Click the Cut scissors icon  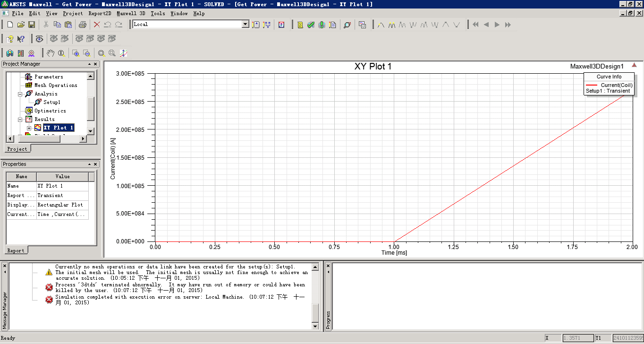(x=46, y=25)
